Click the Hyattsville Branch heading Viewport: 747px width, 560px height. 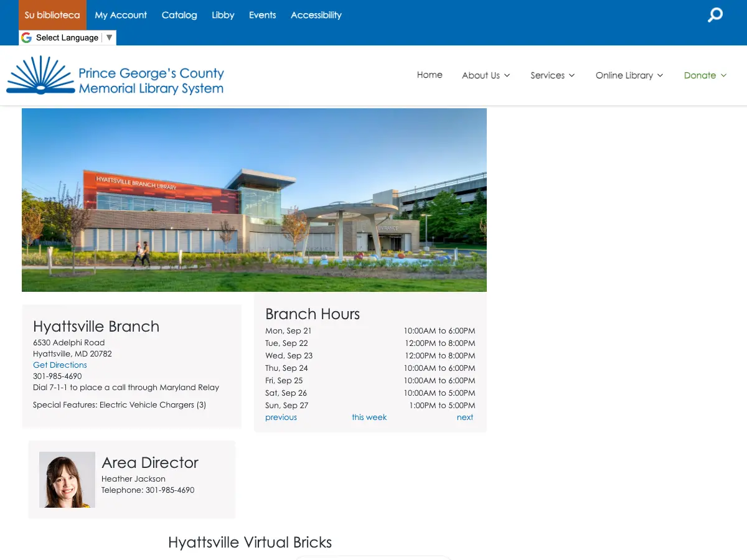pos(96,327)
